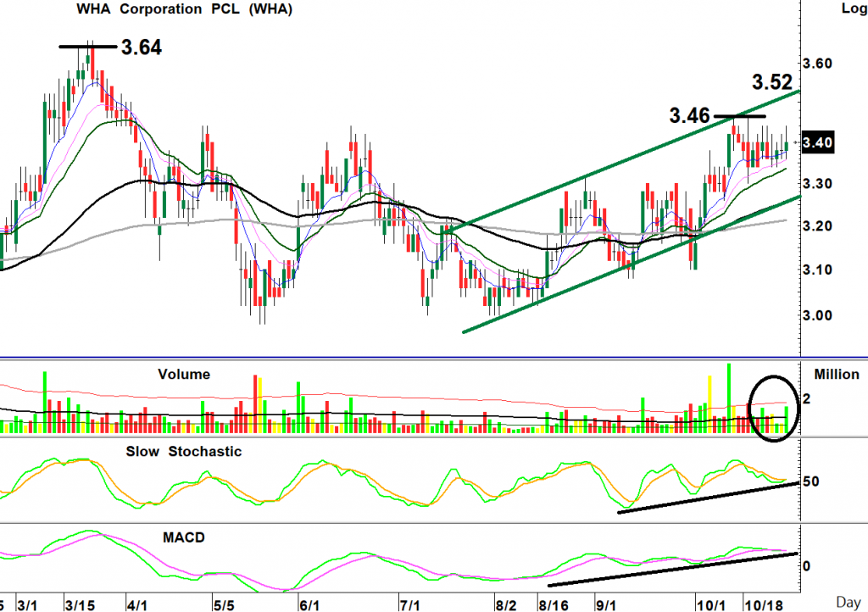Click the 3/15 date axis label
This screenshot has width=868, height=612.
click(x=80, y=605)
